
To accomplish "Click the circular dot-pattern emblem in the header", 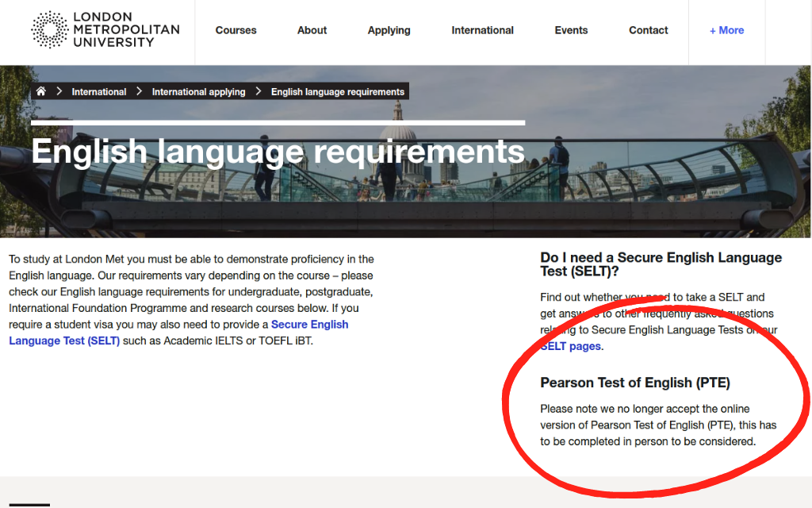I will click(x=49, y=30).
